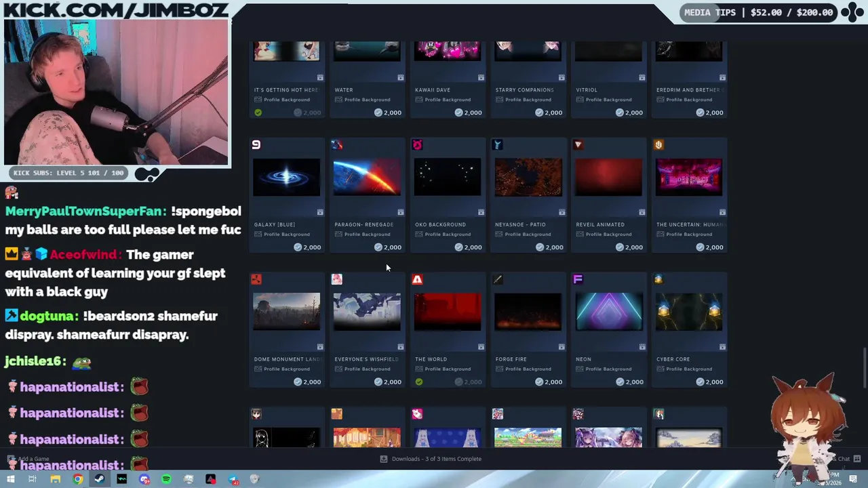Open the Cyber Core background thumbnail
The width and height of the screenshot is (868, 488).
coord(689,312)
